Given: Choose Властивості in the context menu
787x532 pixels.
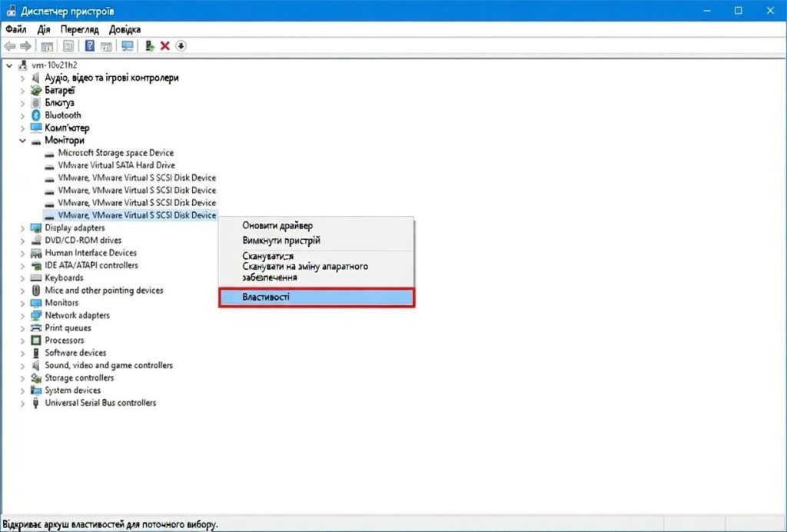Looking at the screenshot, I should [x=317, y=298].
